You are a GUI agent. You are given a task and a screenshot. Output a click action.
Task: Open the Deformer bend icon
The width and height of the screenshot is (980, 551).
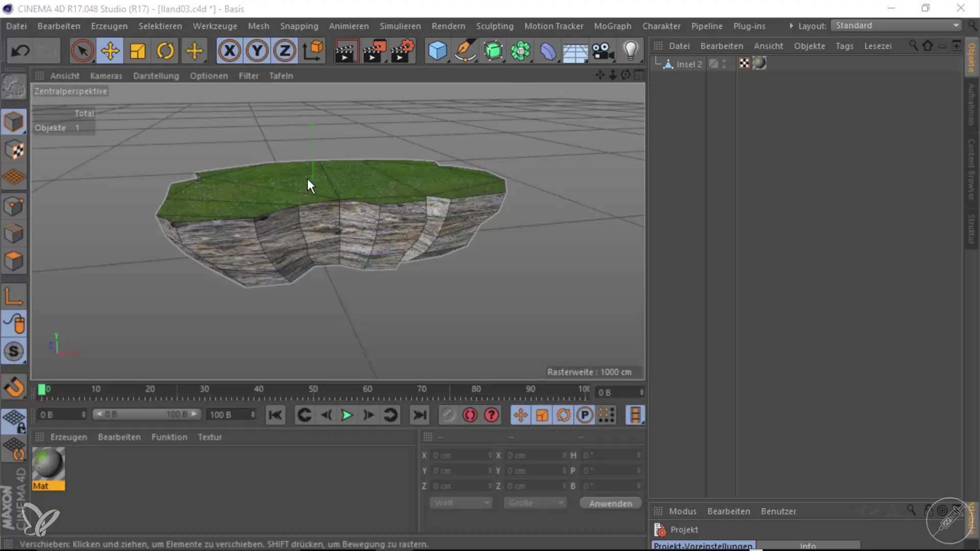click(x=548, y=51)
